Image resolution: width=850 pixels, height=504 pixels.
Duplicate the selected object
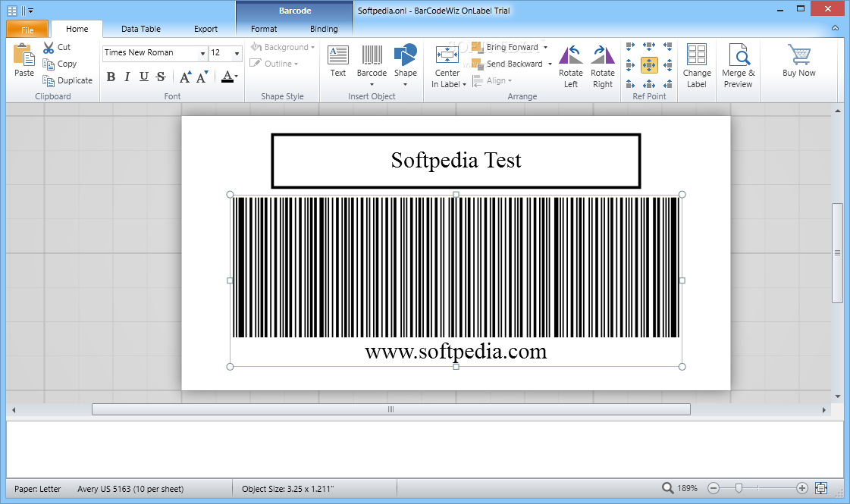67,80
